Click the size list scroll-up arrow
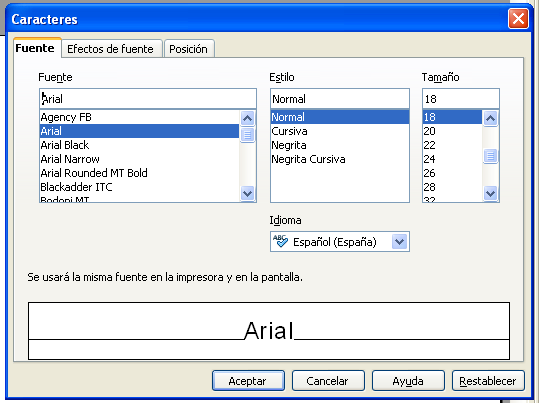 [x=490, y=118]
